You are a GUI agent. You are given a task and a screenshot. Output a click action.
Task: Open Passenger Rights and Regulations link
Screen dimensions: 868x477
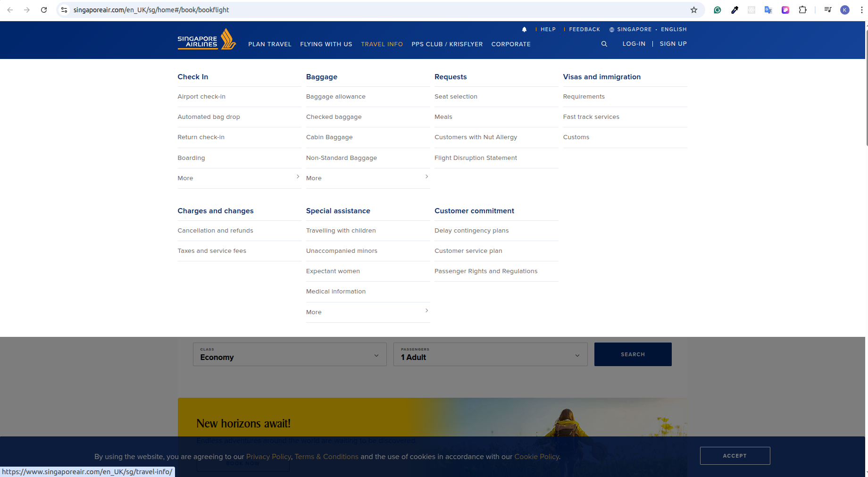click(x=486, y=271)
